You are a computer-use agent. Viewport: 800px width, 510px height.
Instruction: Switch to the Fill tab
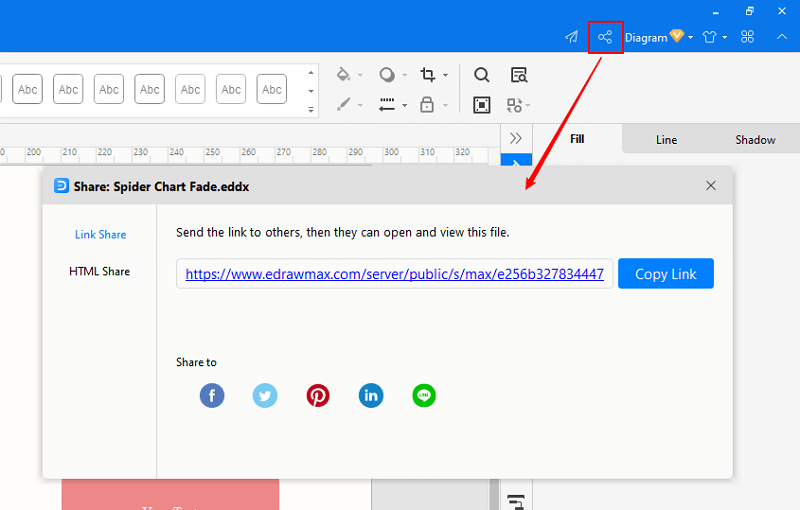(577, 139)
